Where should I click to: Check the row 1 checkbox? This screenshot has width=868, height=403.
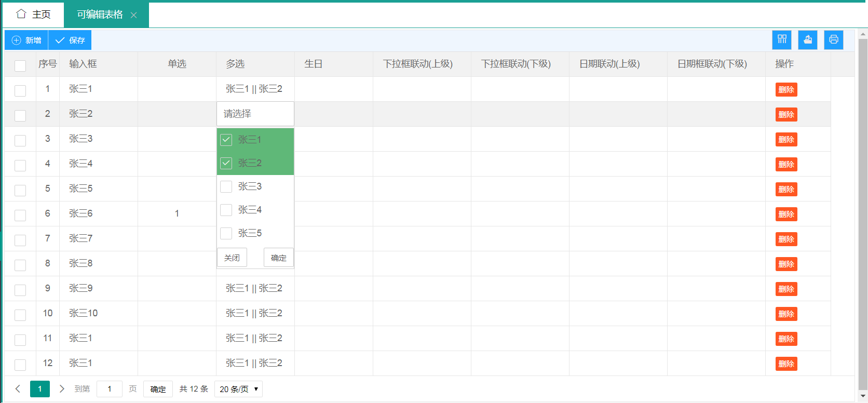(x=20, y=90)
